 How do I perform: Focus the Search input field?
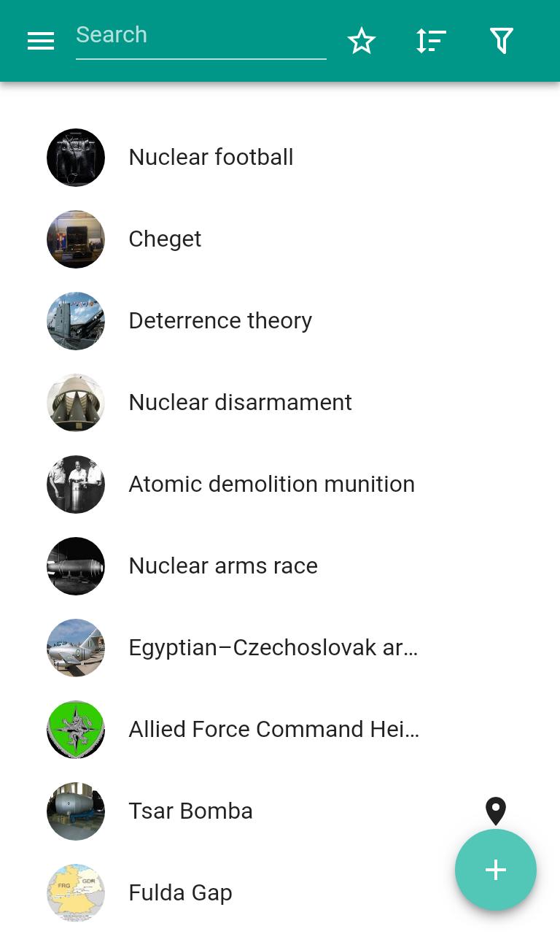point(201,36)
